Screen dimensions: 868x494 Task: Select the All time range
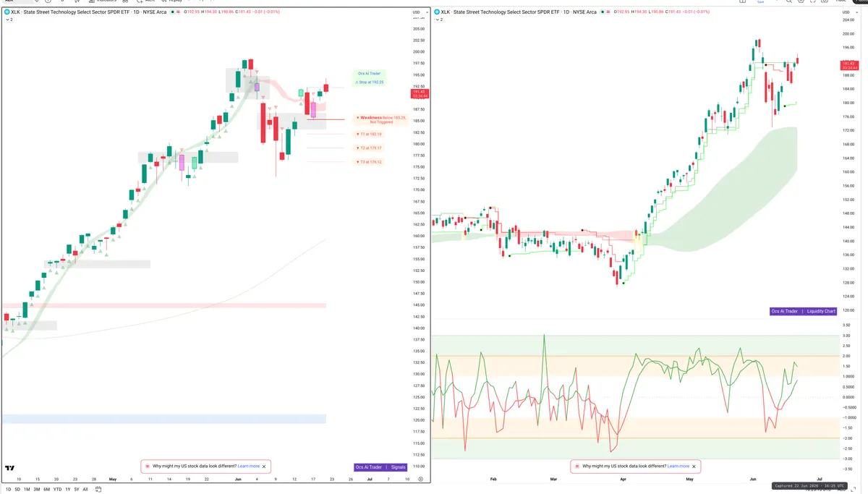tap(85, 490)
